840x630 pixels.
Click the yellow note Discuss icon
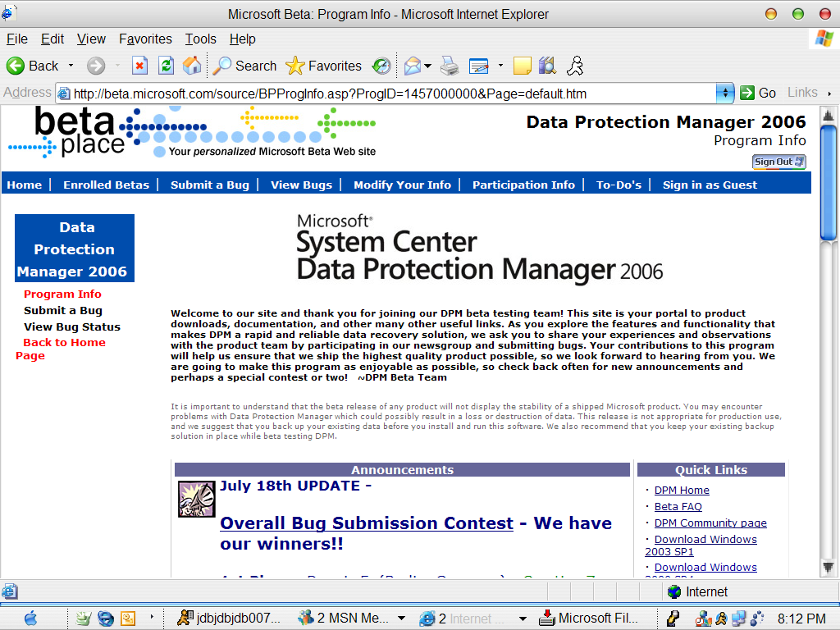point(523,66)
